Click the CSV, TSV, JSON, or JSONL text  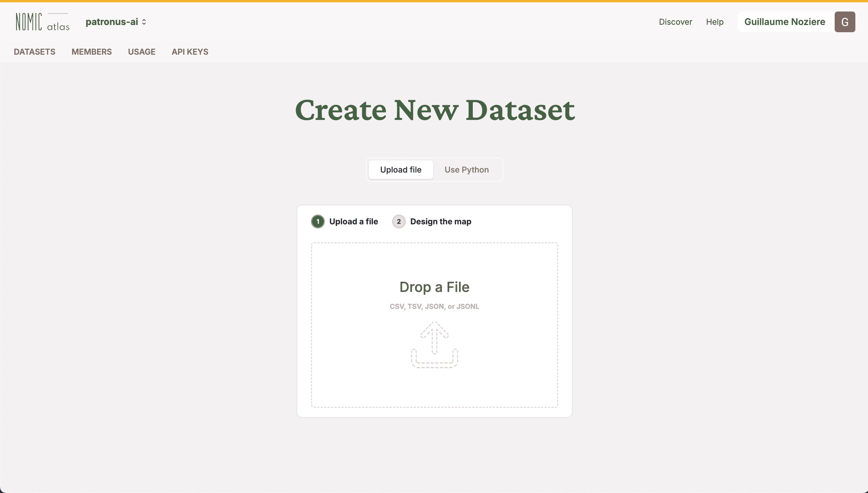pyautogui.click(x=434, y=306)
